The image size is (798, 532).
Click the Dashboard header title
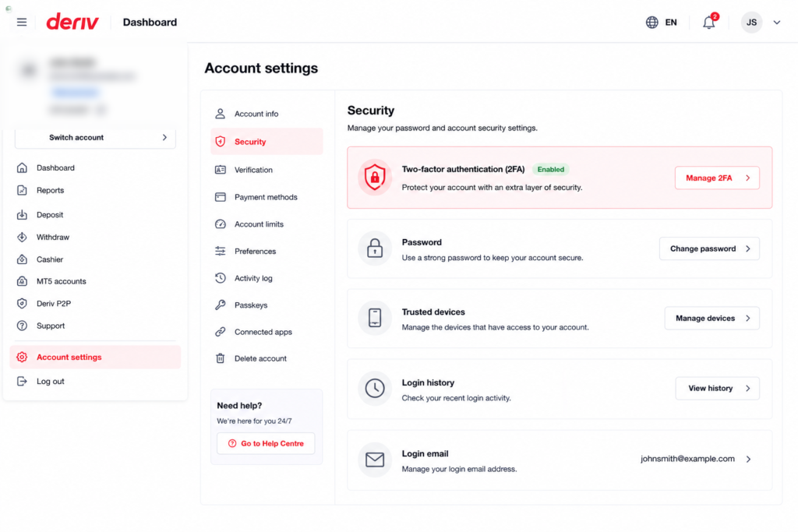tap(150, 23)
